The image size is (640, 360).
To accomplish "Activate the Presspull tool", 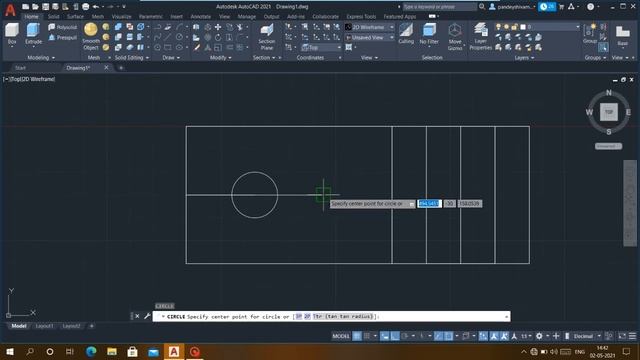I will click(62, 38).
